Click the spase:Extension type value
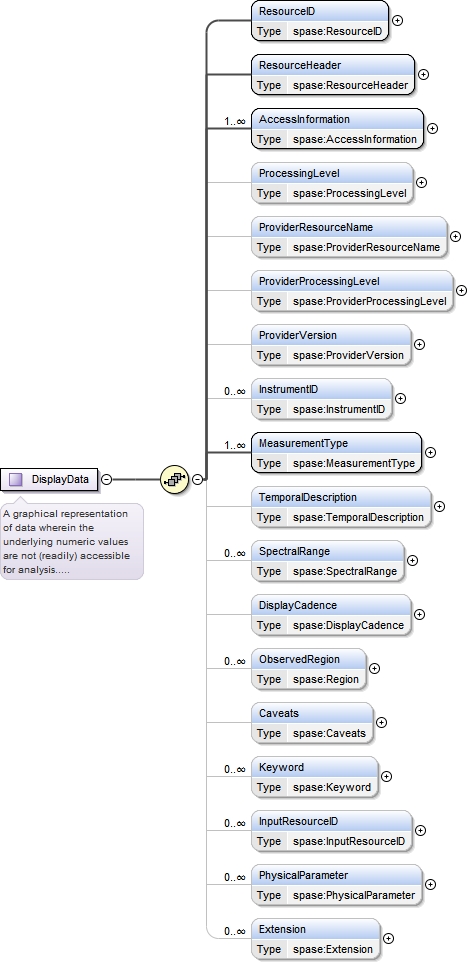 [x=333, y=950]
